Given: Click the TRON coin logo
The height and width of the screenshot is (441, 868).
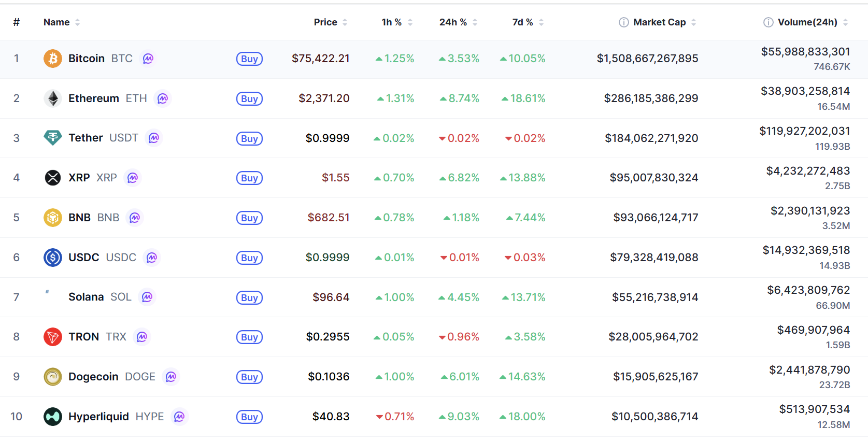Looking at the screenshot, I should coord(52,337).
